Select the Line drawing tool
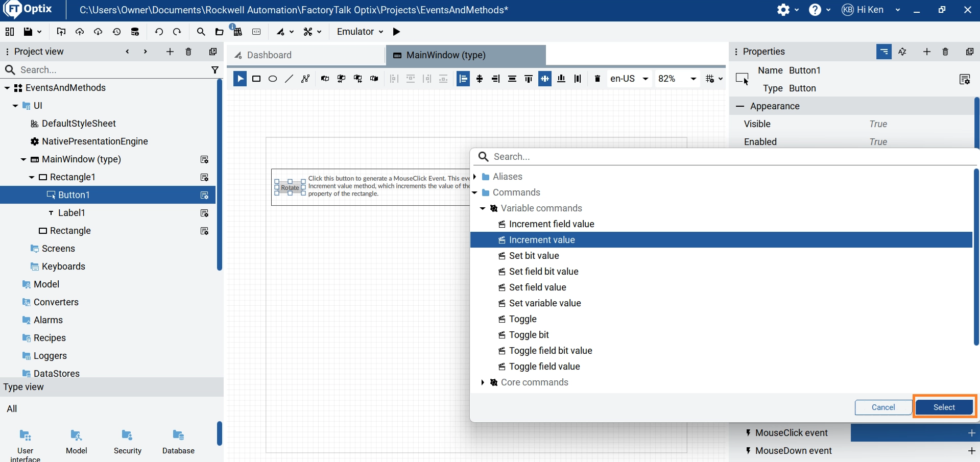 [289, 79]
